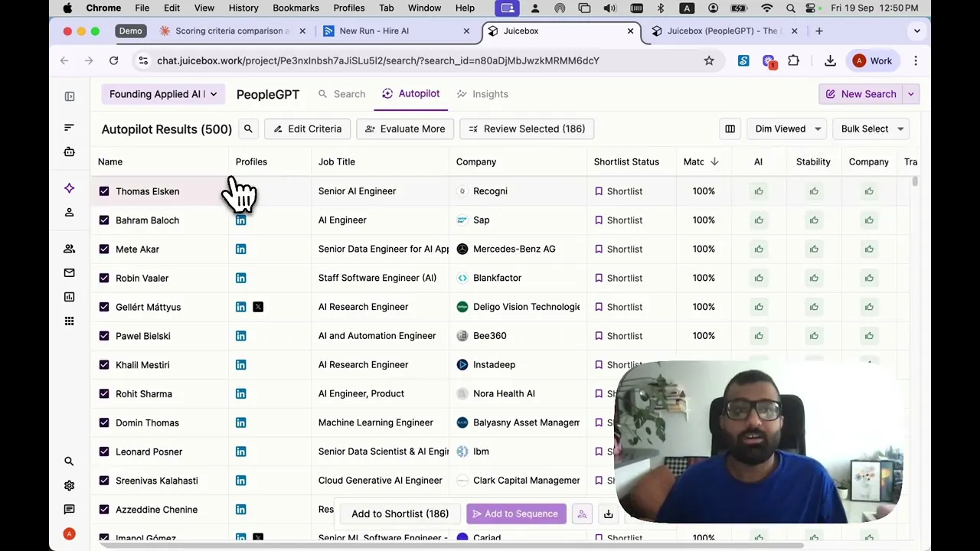
Task: Open the mail envelope icon in sidebar
Action: point(70,272)
